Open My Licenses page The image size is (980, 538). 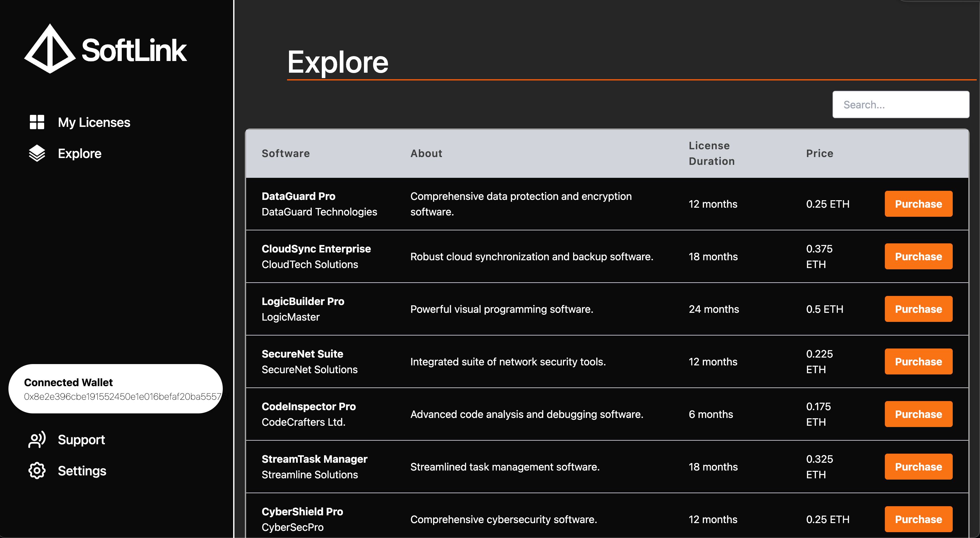(94, 122)
